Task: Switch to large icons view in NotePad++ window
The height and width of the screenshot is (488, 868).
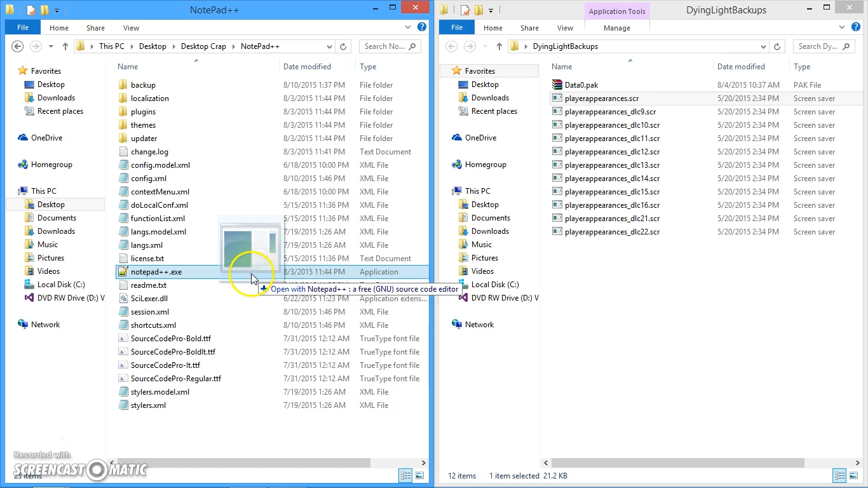Action: pyautogui.click(x=419, y=475)
